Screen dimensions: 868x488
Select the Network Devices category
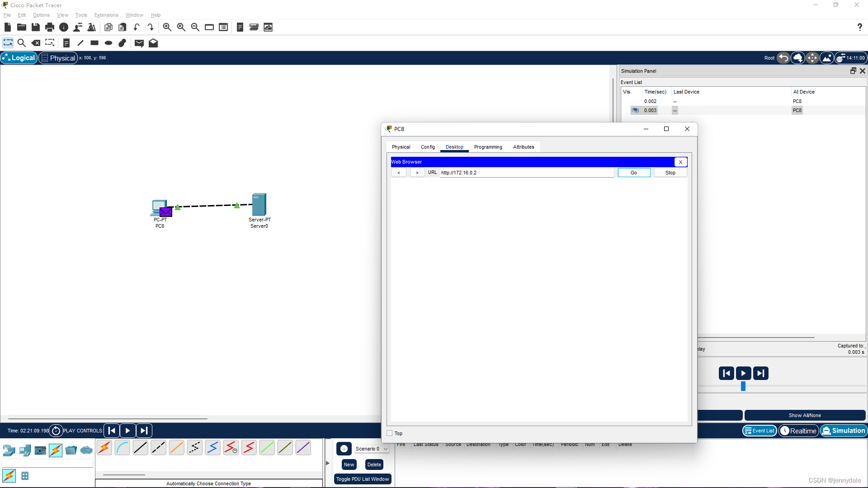click(x=9, y=450)
